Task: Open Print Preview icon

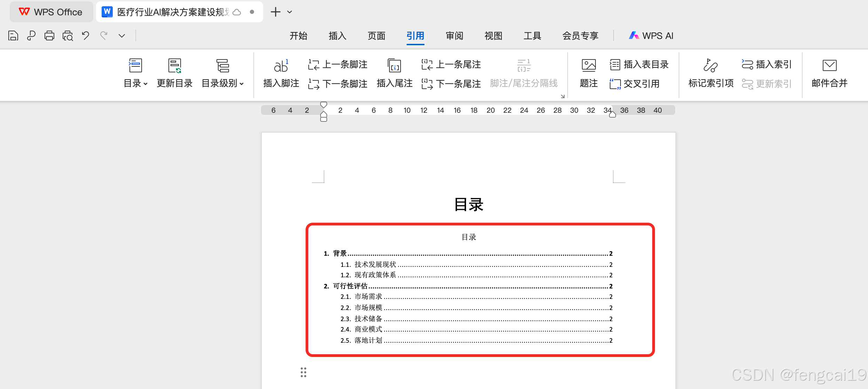Action: [68, 35]
